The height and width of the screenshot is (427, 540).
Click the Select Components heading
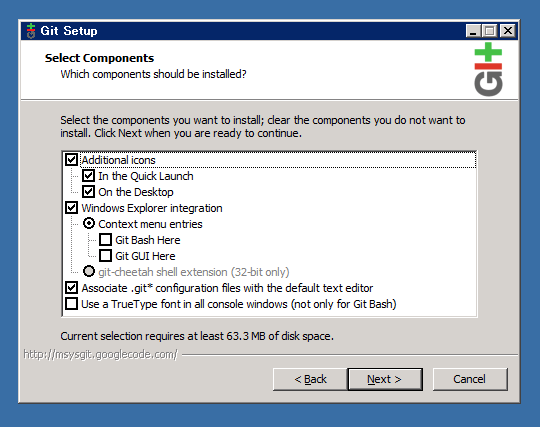[100, 58]
